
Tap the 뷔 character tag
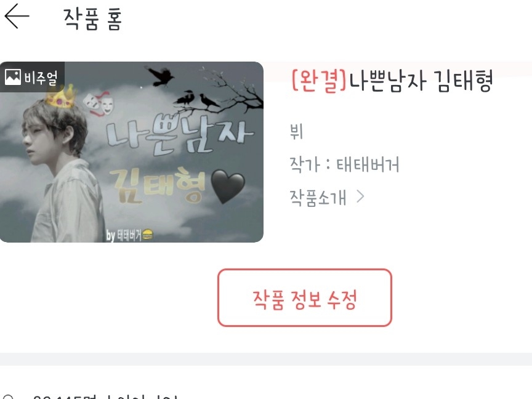296,132
